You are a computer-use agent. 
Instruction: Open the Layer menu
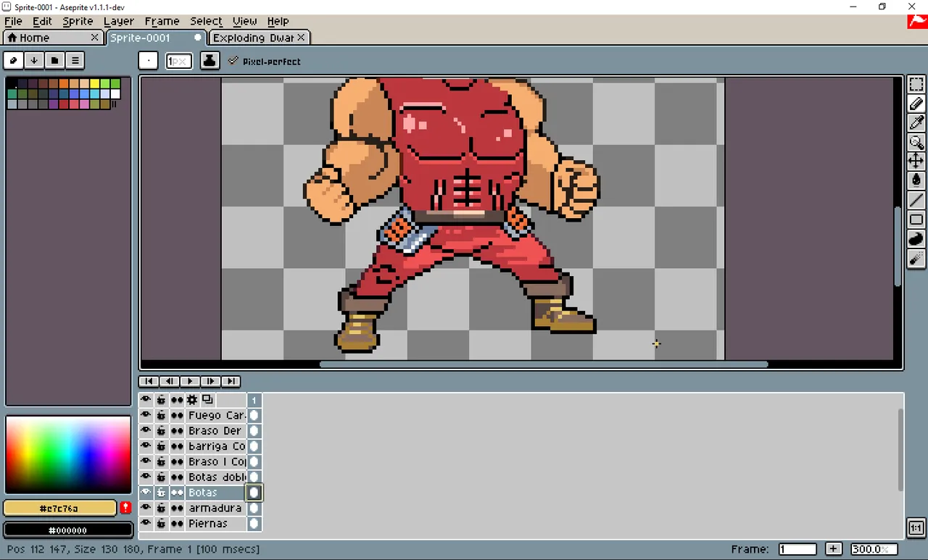click(x=118, y=21)
